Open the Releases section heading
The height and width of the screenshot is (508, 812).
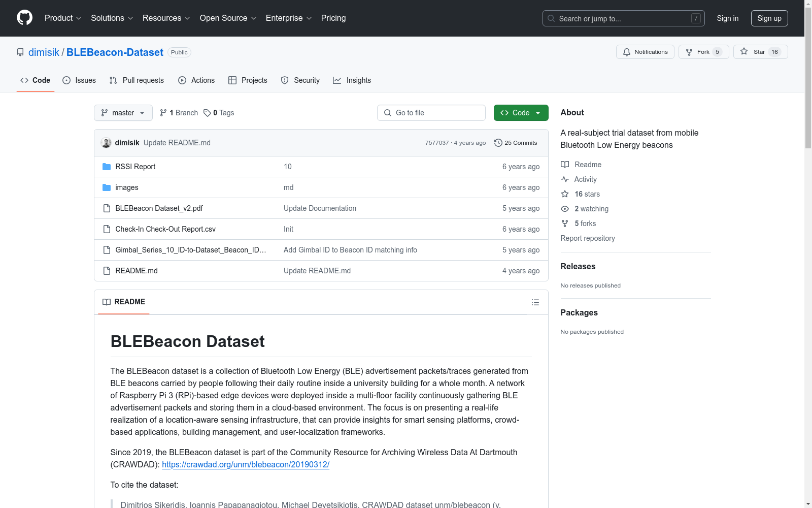pos(578,266)
